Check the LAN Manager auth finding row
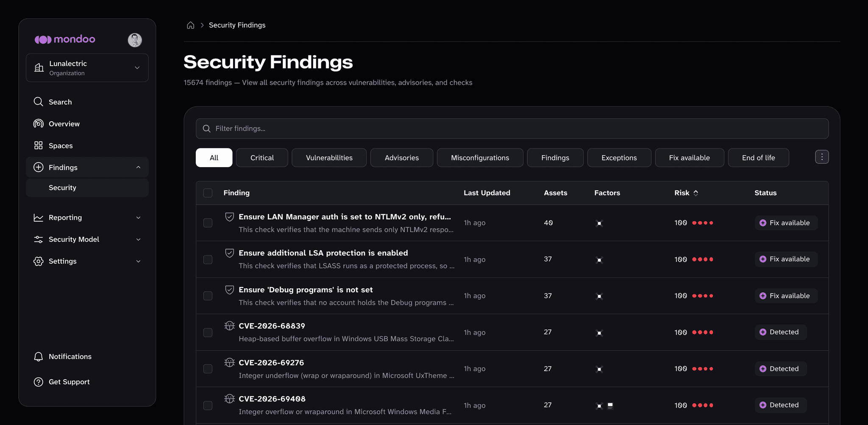This screenshot has height=425, width=868. (x=208, y=223)
